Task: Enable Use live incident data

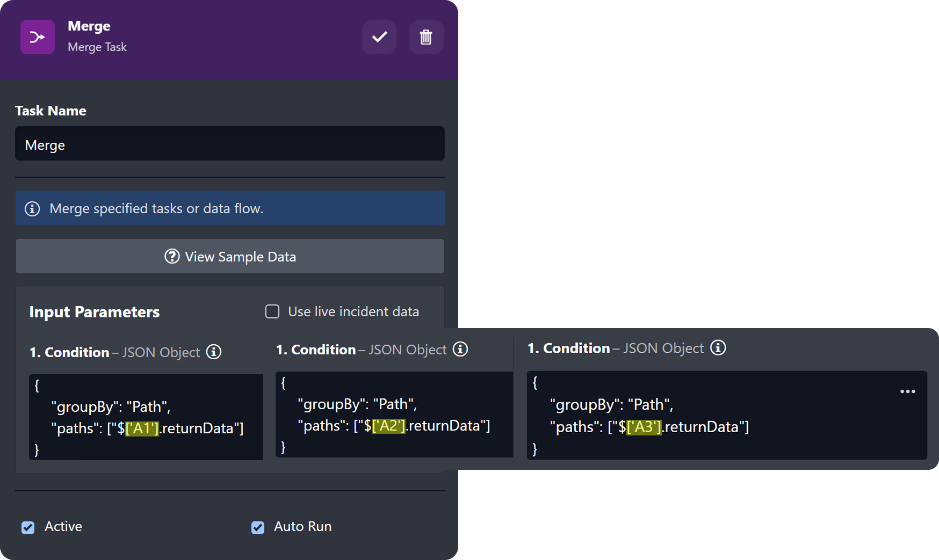Action: tap(272, 311)
